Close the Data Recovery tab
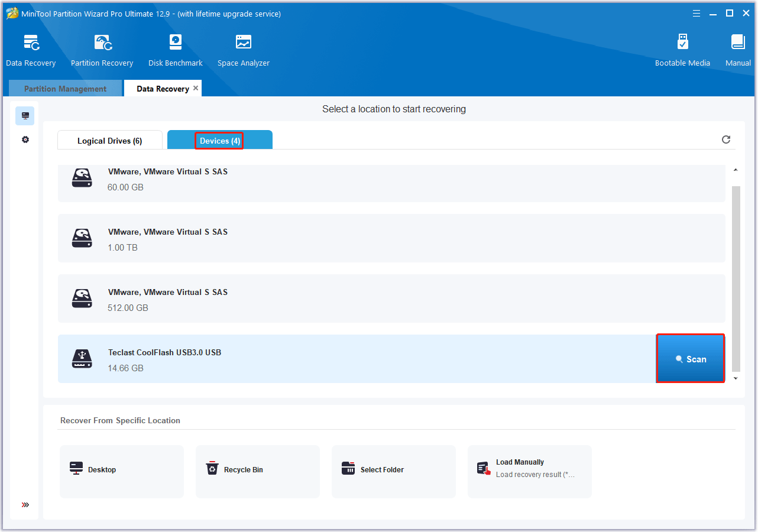 (196, 88)
